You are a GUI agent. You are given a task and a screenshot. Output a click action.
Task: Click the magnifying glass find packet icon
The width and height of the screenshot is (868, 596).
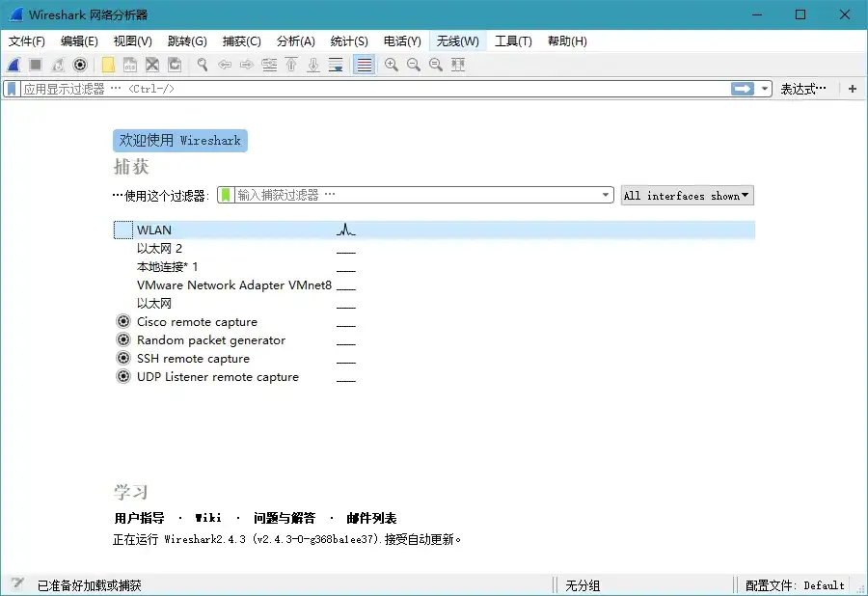203,65
